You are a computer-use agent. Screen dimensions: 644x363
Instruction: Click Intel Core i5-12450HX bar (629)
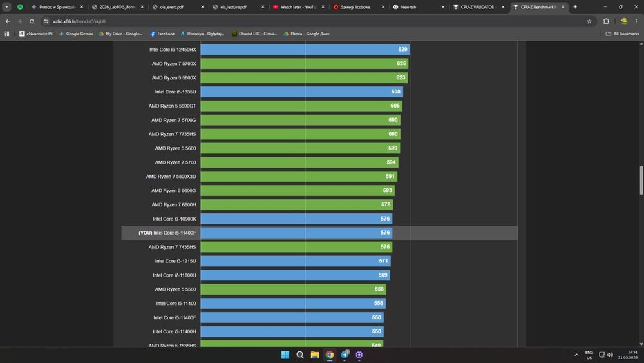[x=305, y=50]
